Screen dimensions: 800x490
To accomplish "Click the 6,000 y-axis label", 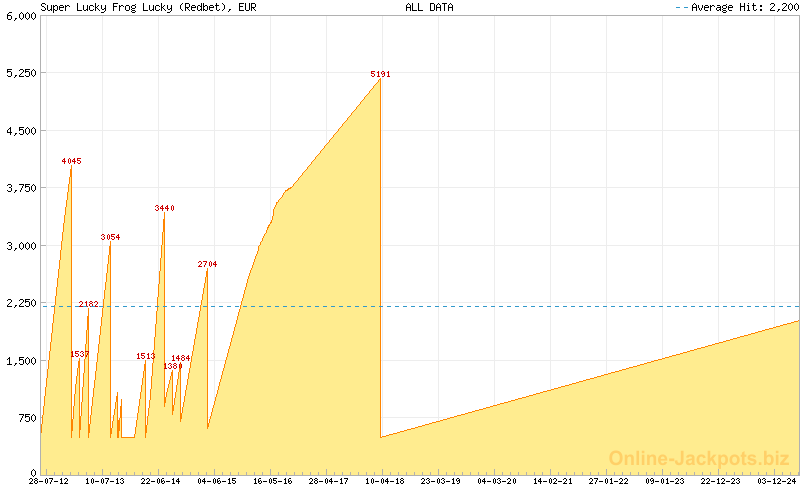I will (x=20, y=16).
